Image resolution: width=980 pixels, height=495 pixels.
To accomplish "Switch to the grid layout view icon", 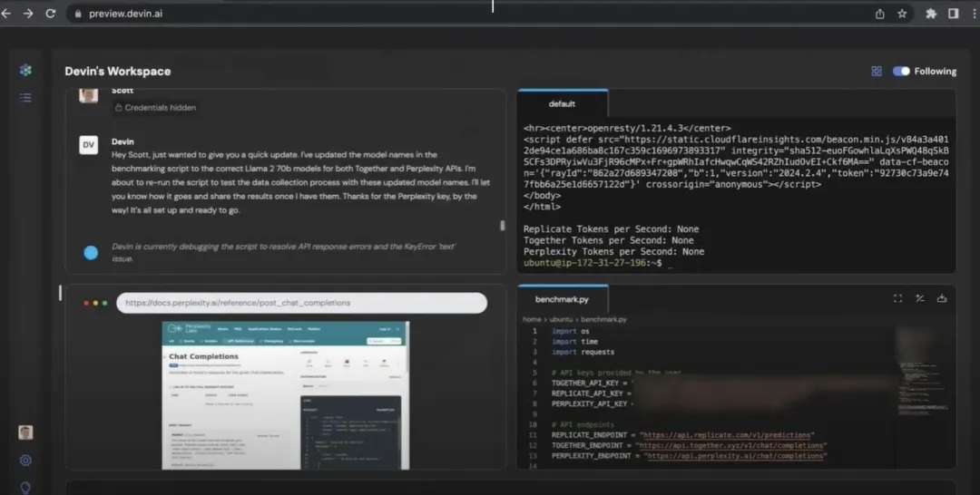I will pos(877,71).
